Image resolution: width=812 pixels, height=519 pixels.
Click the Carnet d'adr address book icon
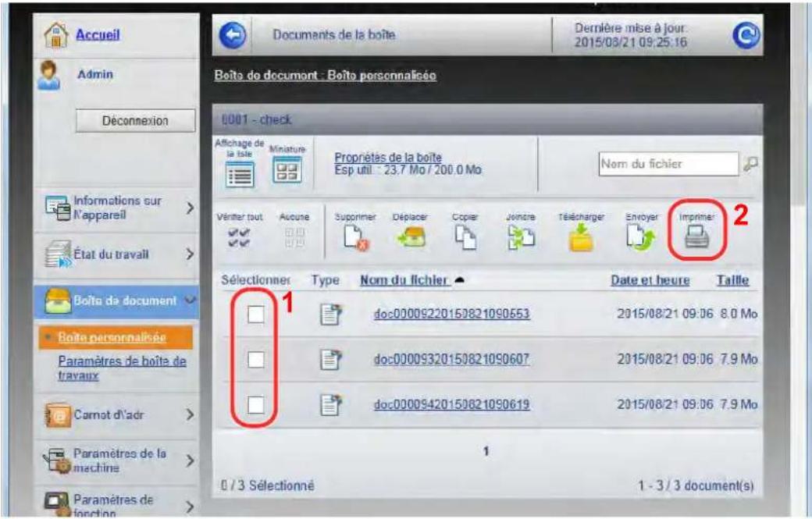coord(58,415)
